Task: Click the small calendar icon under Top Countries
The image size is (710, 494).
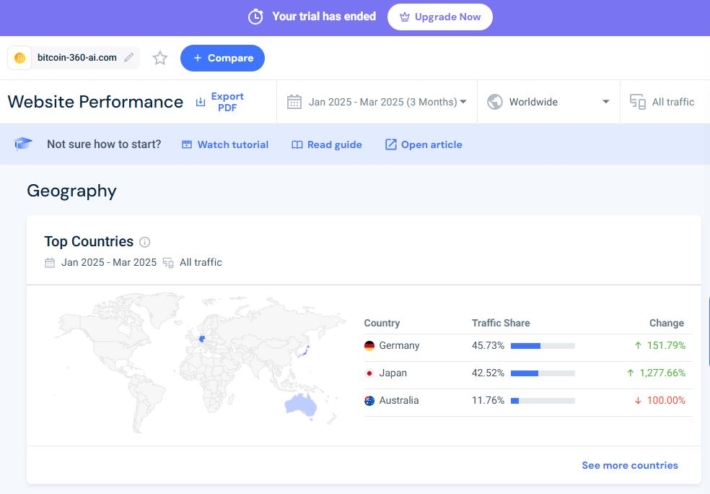Action: [x=50, y=263]
